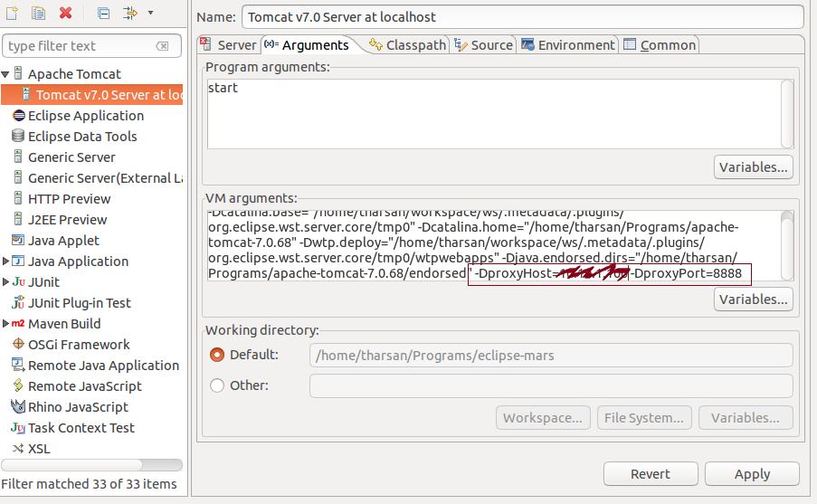817x504 pixels.
Task: Click Rhino JavaScript icon
Action: click(x=18, y=406)
